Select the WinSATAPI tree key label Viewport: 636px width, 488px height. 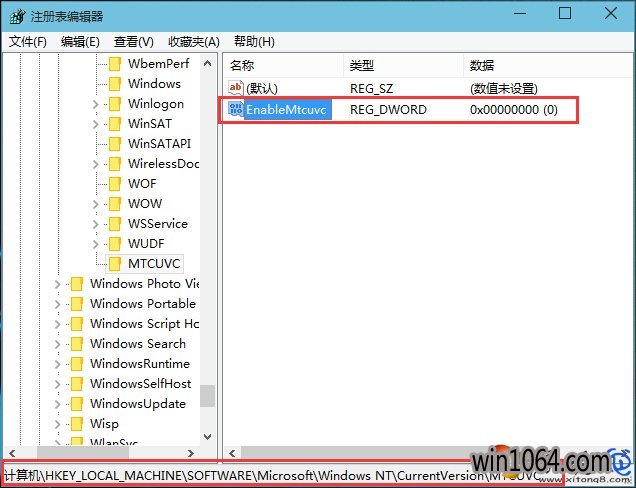click(x=159, y=144)
